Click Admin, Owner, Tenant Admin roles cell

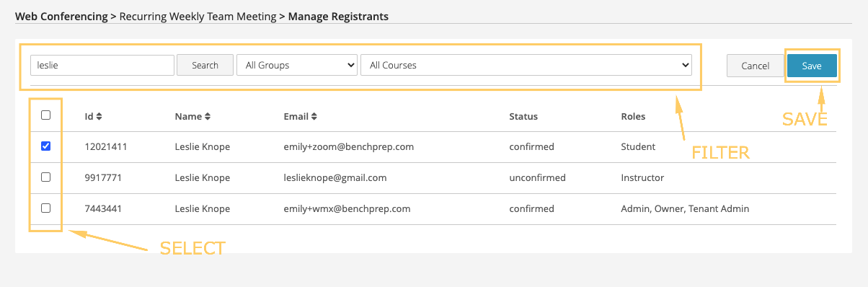[x=685, y=208]
